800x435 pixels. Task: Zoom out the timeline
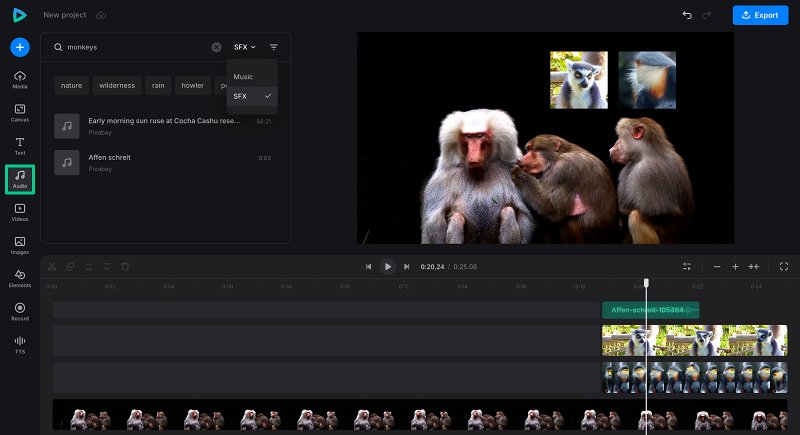[x=717, y=267]
